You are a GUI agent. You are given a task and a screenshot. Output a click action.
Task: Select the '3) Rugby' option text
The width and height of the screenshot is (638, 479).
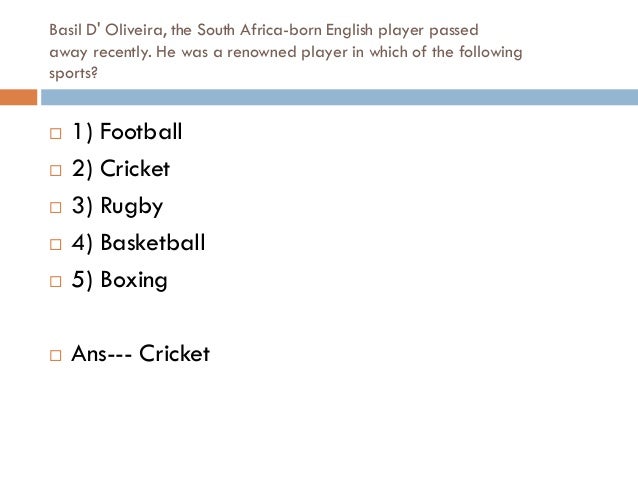click(x=118, y=206)
